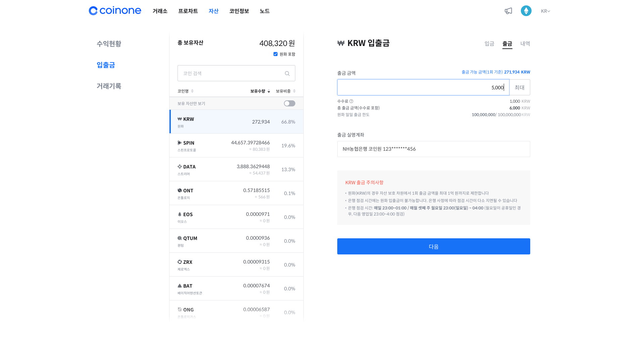Open the 노드 menu

coord(264,11)
